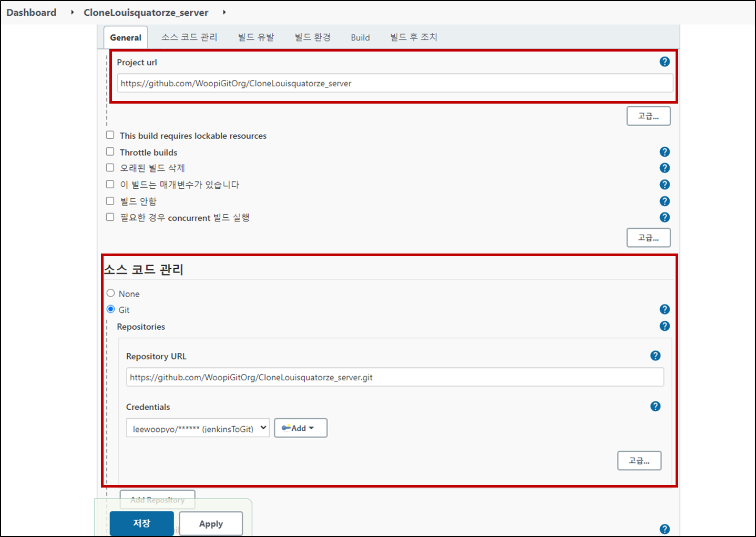Check 이 빌드는 매개변수가 있습니다 option
756x537 pixels.
(110, 184)
